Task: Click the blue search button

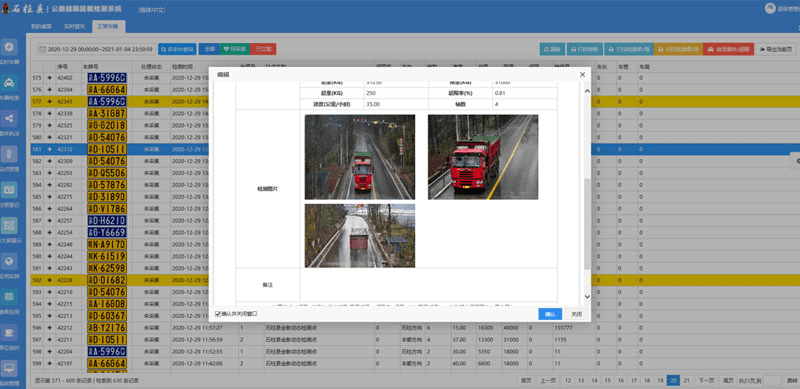Action: coord(177,49)
